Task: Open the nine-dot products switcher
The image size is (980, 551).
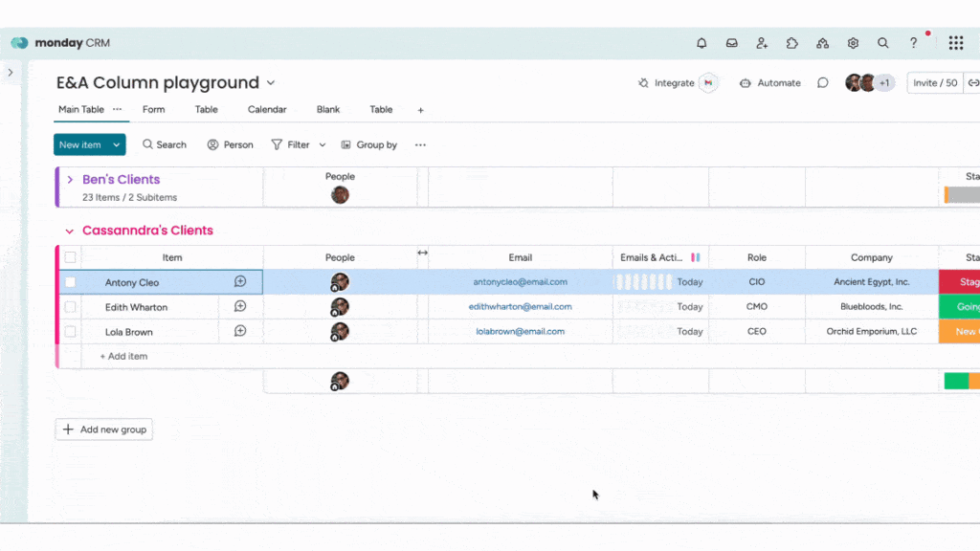Action: [956, 43]
